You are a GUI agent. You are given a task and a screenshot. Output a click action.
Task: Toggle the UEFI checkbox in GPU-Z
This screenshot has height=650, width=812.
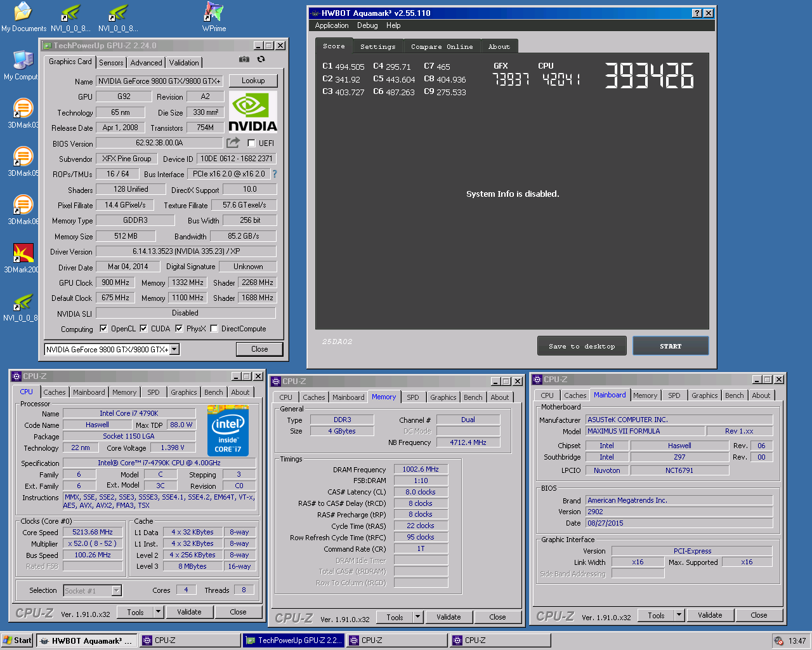(x=251, y=143)
